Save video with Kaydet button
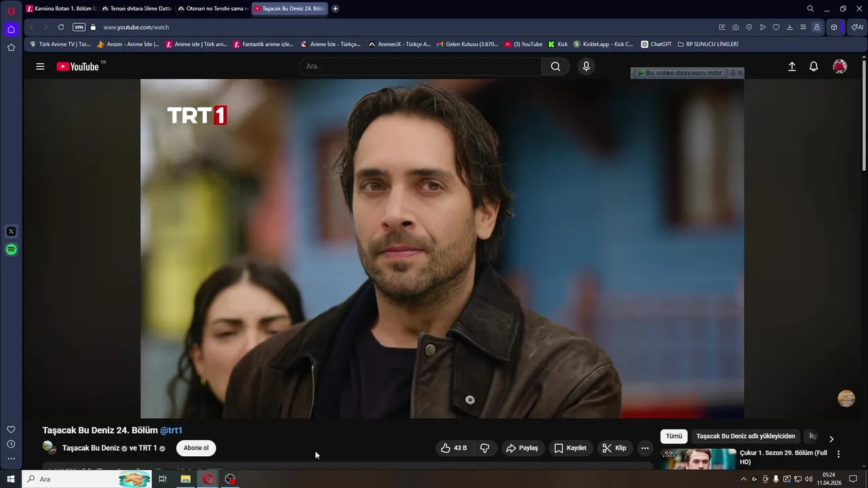This screenshot has width=868, height=488. (570, 448)
